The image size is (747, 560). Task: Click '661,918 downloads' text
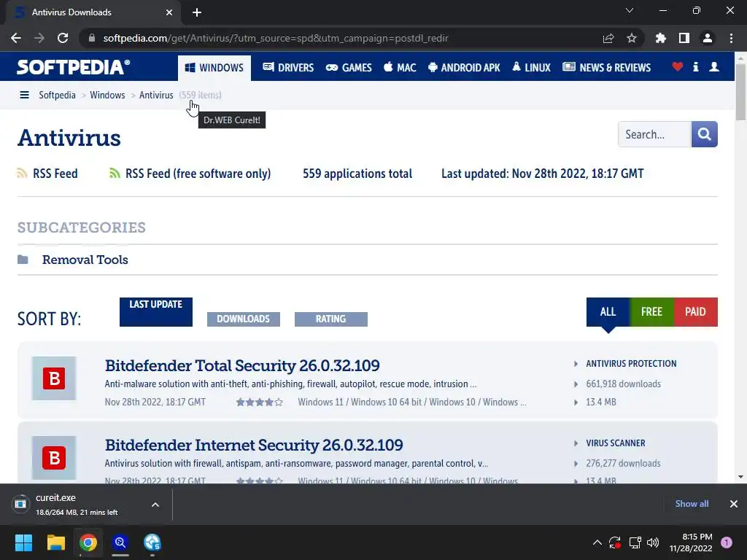tap(623, 384)
